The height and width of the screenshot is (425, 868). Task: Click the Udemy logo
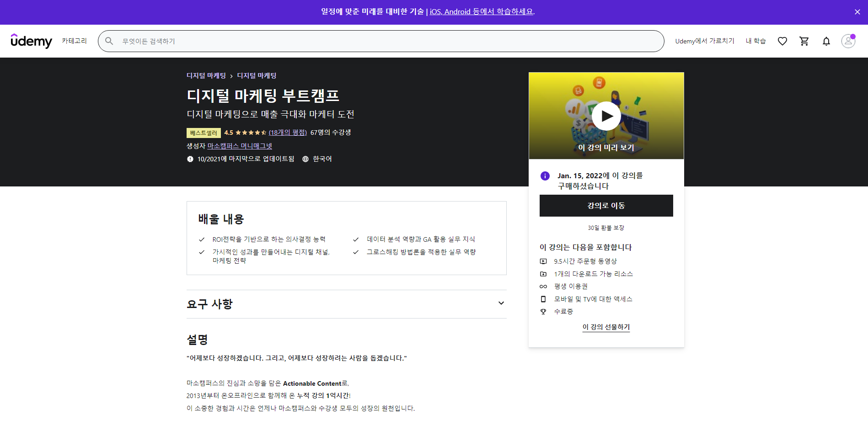(32, 41)
